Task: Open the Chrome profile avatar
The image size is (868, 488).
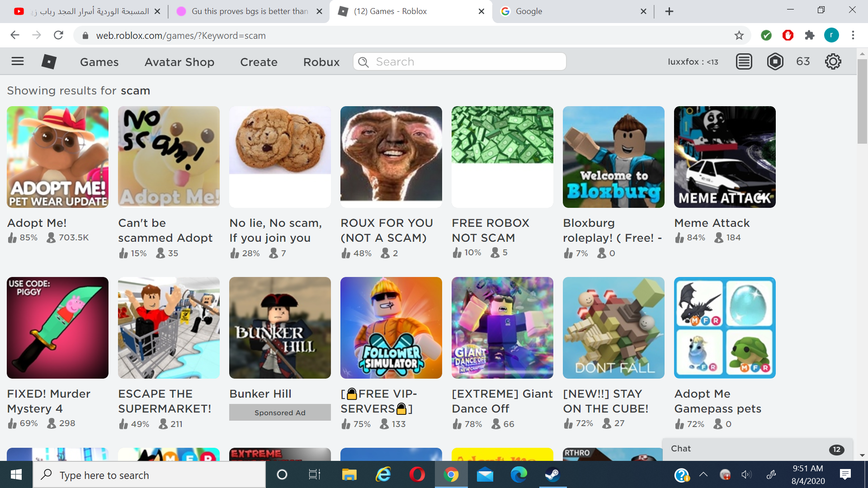Action: click(831, 35)
